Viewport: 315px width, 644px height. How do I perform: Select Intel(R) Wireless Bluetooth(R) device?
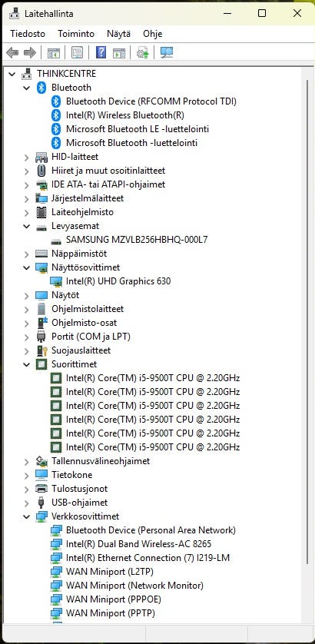click(125, 115)
